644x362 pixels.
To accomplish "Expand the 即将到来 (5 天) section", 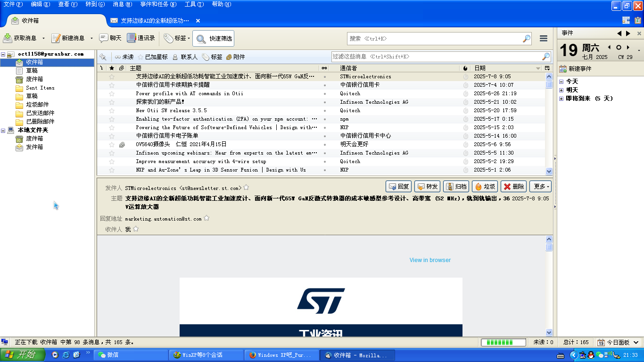I will pos(561,99).
